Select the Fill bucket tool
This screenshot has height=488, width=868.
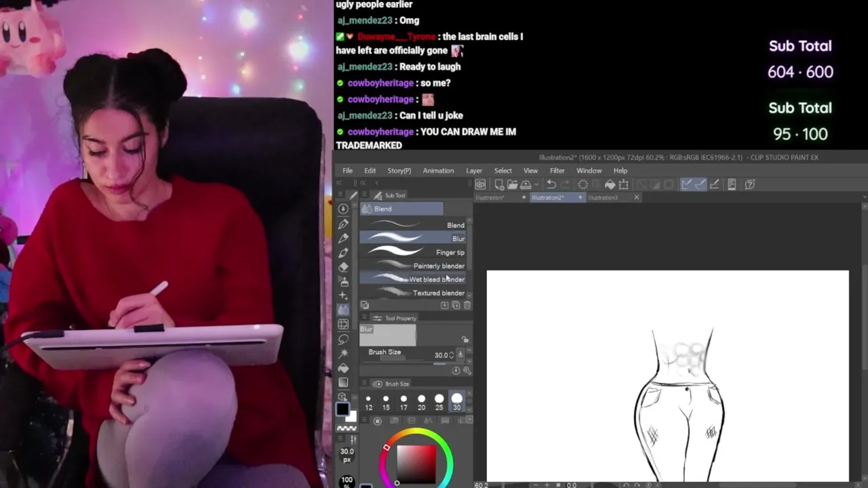tap(343, 367)
